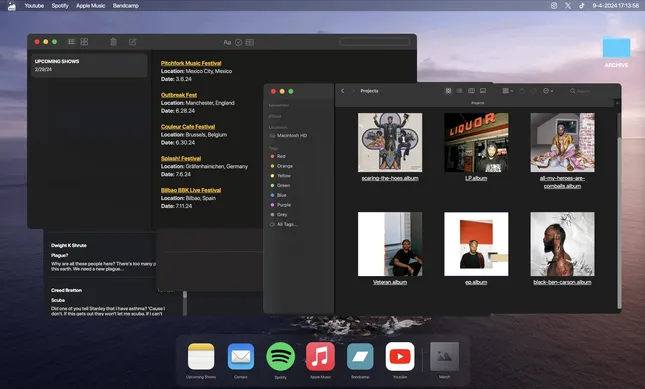Select Macintosh HD in Finder sidebar
The width and height of the screenshot is (645, 389).
coord(288,135)
